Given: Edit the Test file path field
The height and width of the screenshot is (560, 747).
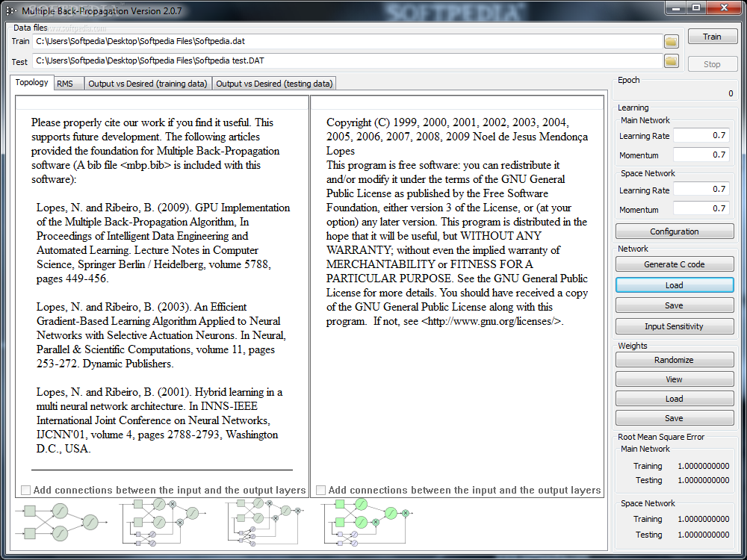Looking at the screenshot, I should [348, 61].
